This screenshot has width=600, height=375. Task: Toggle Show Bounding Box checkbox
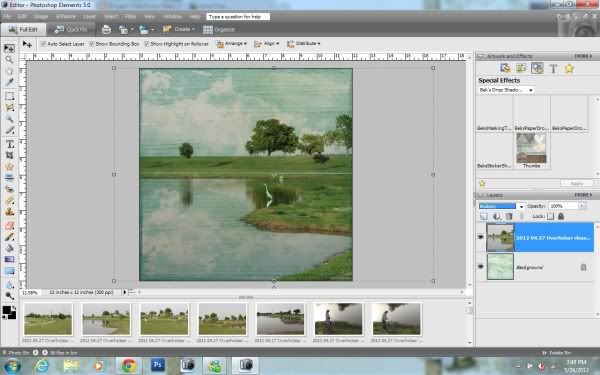[x=91, y=44]
